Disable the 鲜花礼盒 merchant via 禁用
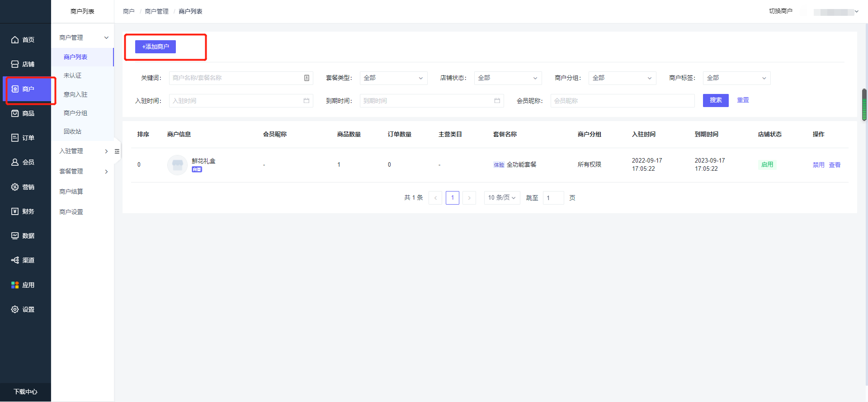Screen dimensions: 868x402 pyautogui.click(x=818, y=165)
